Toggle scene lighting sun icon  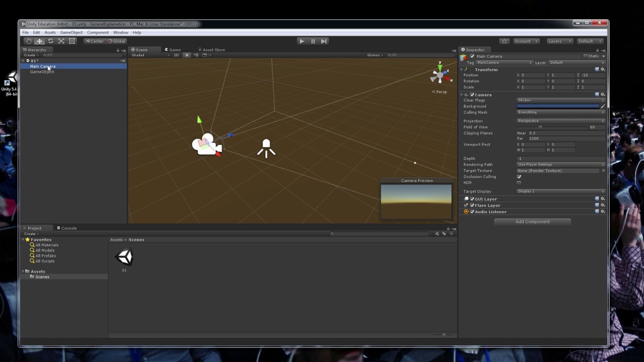point(187,55)
